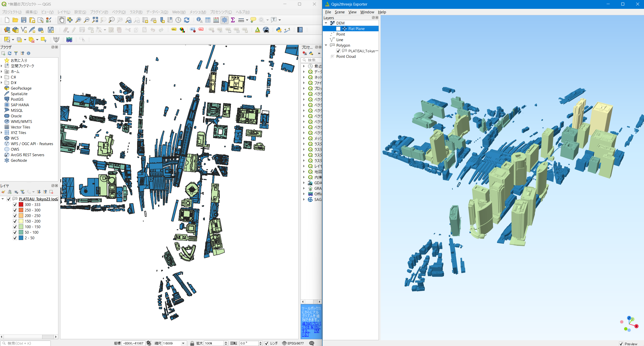
Task: Open the Field Calculator sigma icon
Action: 233,20
